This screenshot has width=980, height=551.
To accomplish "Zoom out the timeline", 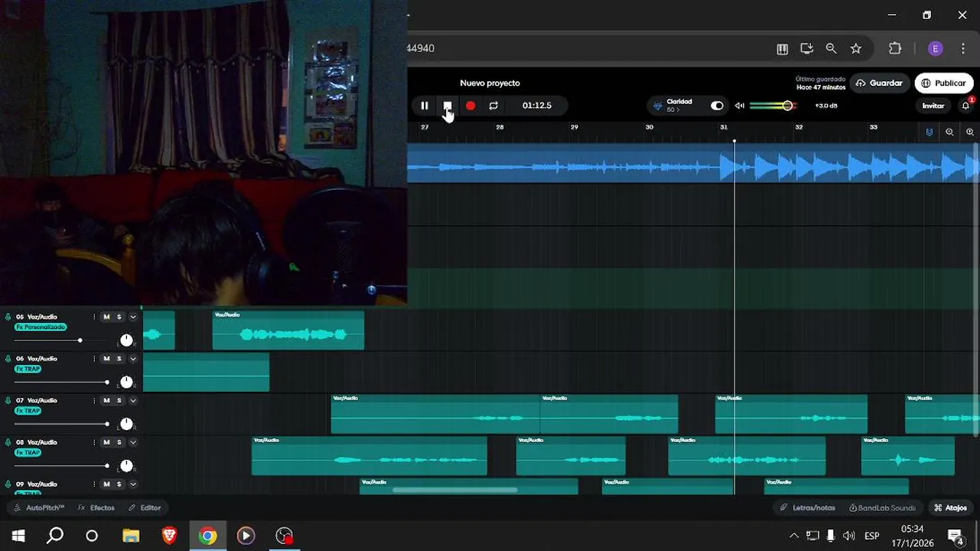I will point(949,132).
